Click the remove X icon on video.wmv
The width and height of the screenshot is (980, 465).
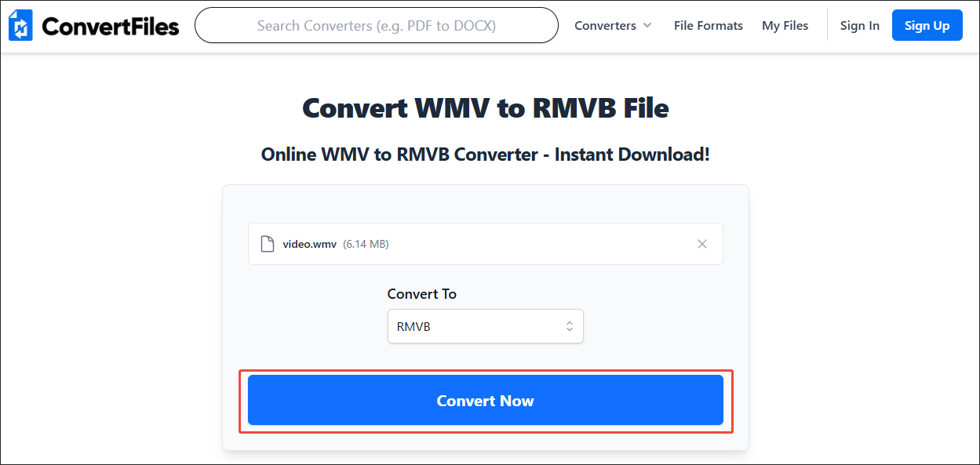702,244
